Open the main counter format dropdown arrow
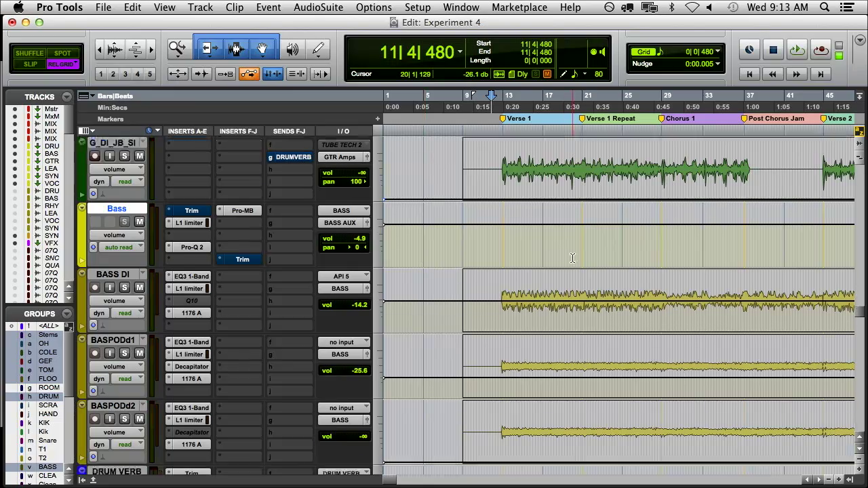The image size is (868, 488). click(x=460, y=52)
